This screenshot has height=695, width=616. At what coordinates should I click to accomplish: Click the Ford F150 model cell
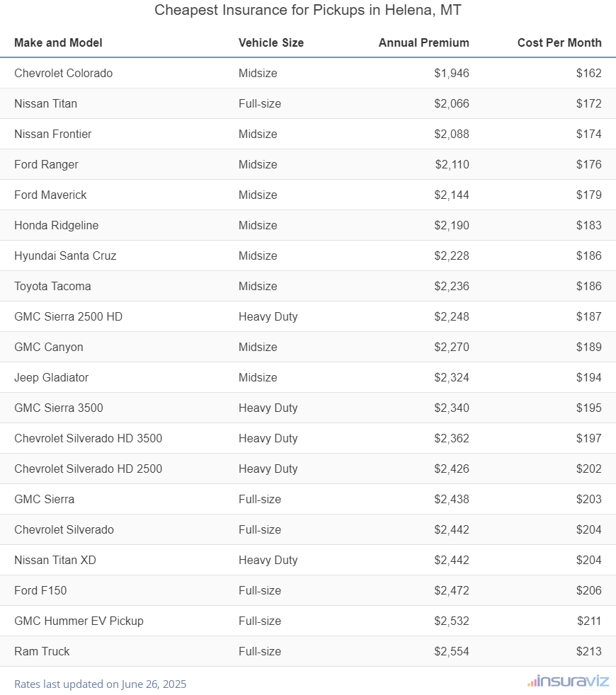[x=40, y=590]
